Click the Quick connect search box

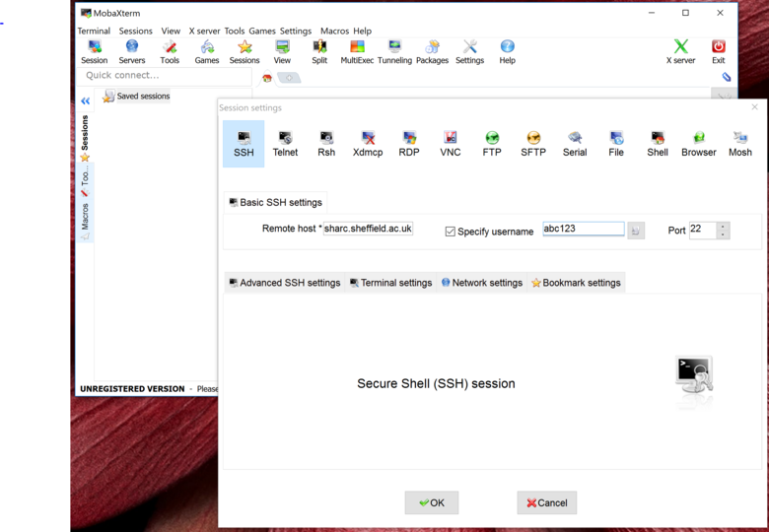tap(165, 76)
